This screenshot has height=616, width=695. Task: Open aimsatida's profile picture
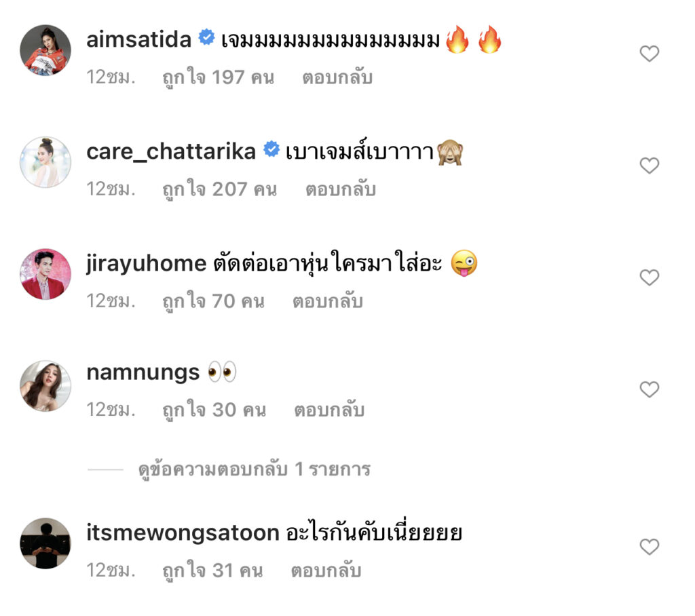45,50
